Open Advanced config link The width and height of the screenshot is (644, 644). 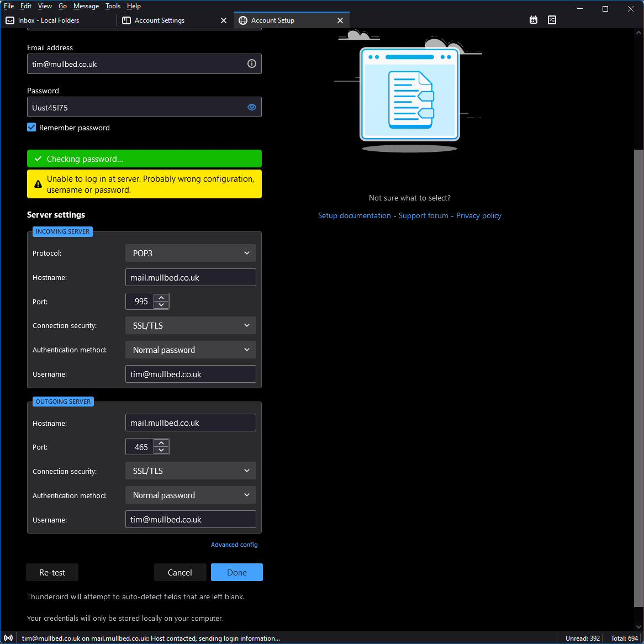point(234,545)
